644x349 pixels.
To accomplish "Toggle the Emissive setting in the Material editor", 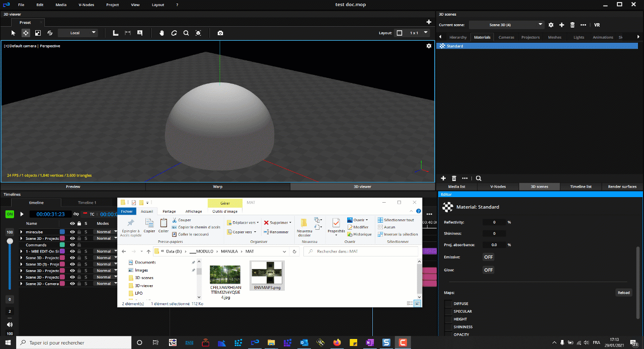I will [x=488, y=257].
